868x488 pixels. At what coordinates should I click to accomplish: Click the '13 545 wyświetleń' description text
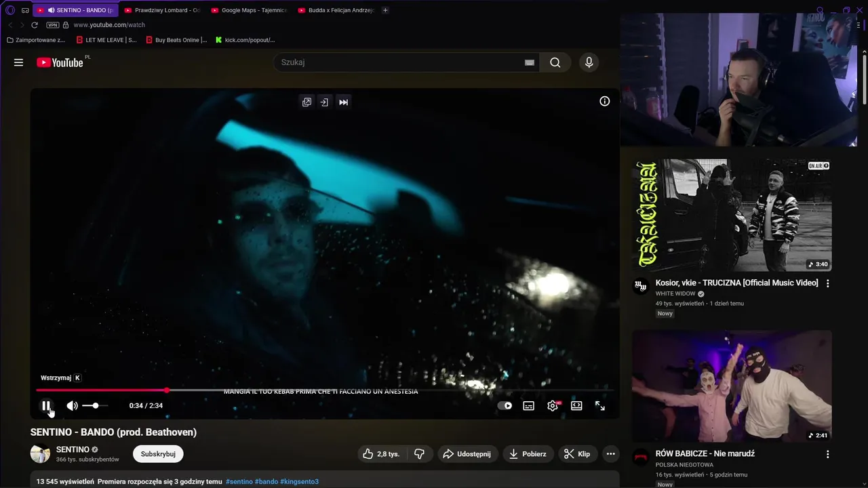tap(65, 482)
